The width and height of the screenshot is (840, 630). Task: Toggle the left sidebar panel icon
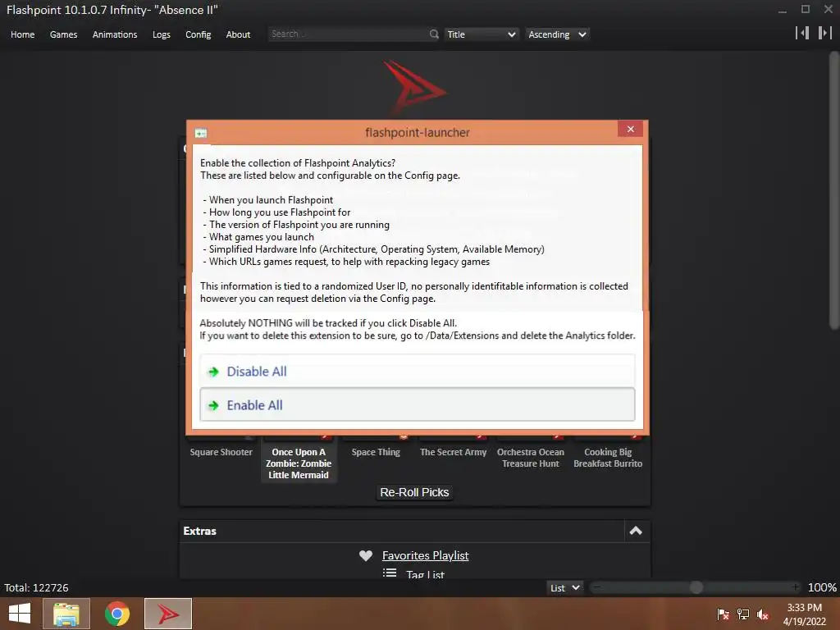coord(802,33)
